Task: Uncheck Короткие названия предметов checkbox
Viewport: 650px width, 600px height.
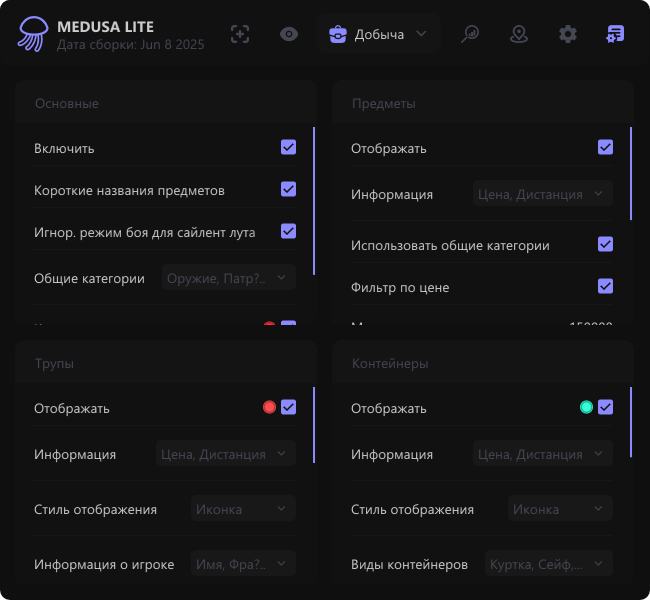Action: [x=288, y=189]
